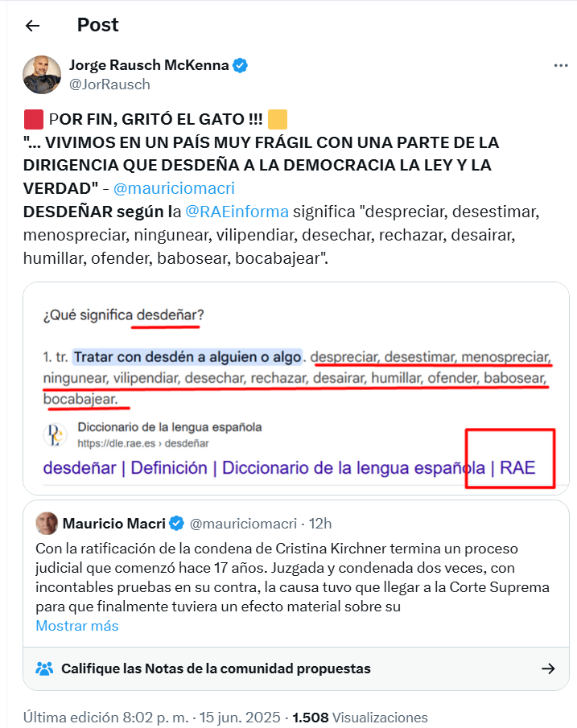
Task: Click the community notes people icon
Action: tap(44, 668)
